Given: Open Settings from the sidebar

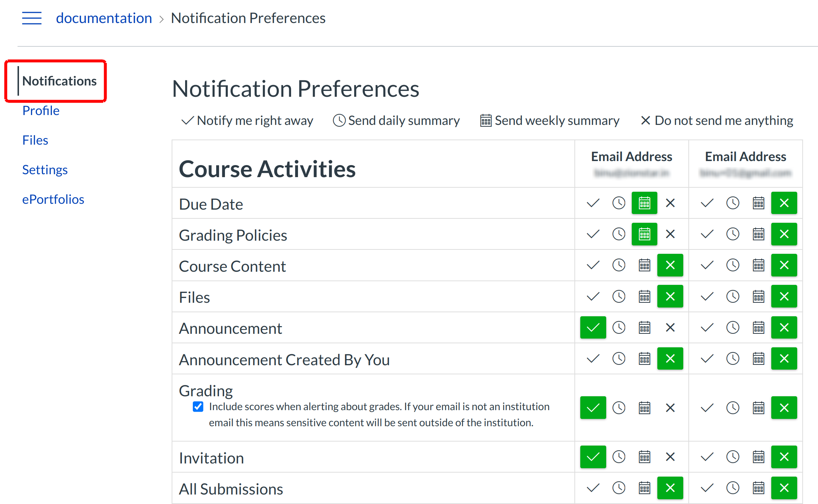Looking at the screenshot, I should 45,170.
